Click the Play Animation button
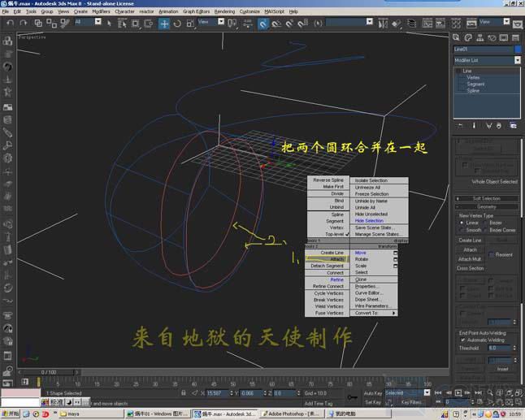This screenshot has height=420, width=525. pos(458,392)
